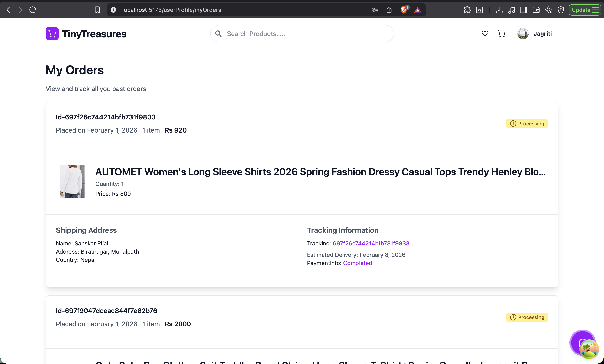
Task: Click the Quantity: 1 text
Action: click(109, 184)
